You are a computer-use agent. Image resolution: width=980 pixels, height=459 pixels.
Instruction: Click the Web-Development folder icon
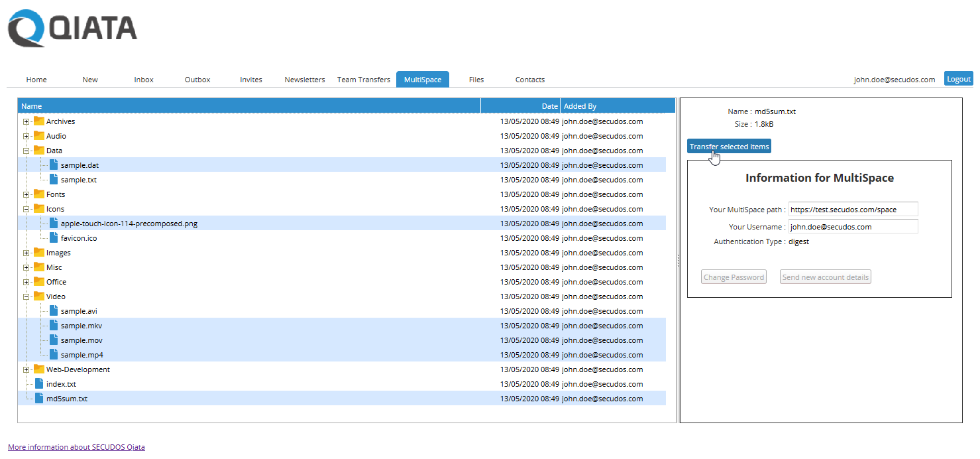coord(39,369)
